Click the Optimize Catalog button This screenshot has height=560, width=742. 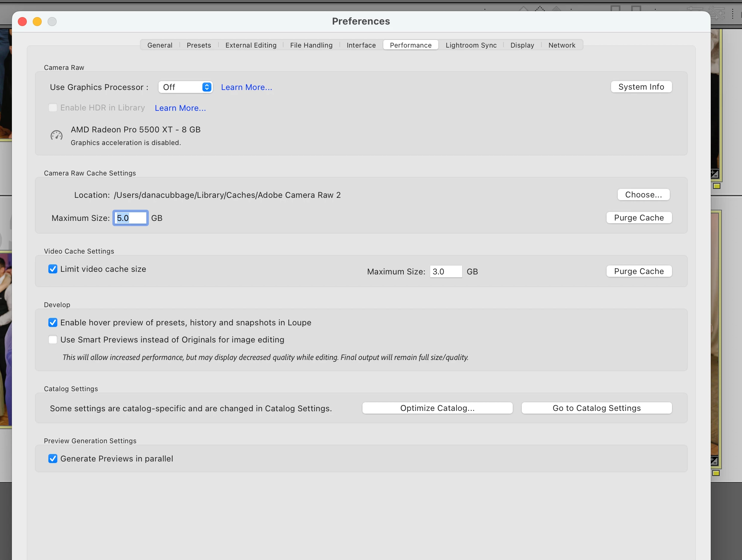point(437,408)
